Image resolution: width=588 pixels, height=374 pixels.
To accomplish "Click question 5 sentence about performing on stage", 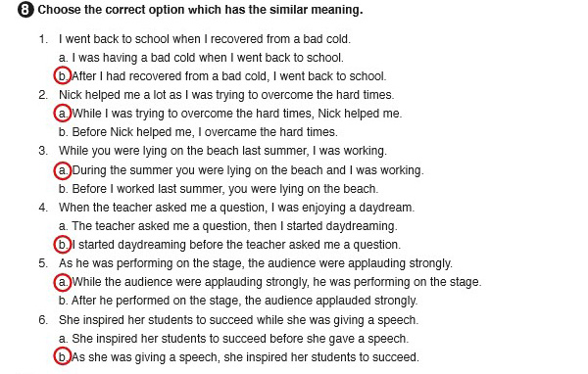I will 256,263.
